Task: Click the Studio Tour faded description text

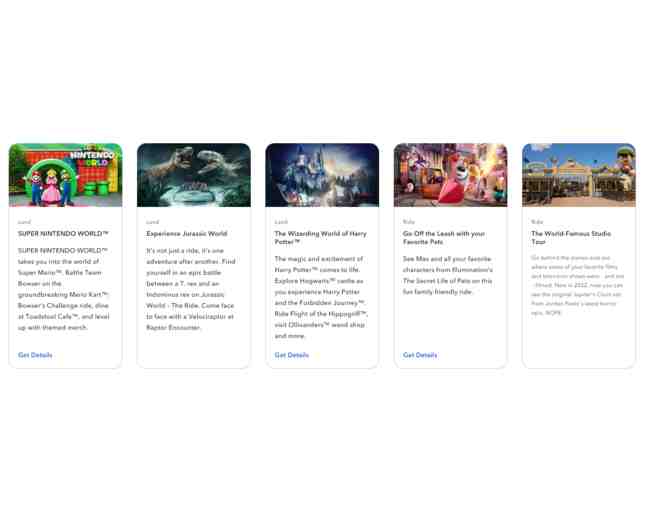Action: 577,285
